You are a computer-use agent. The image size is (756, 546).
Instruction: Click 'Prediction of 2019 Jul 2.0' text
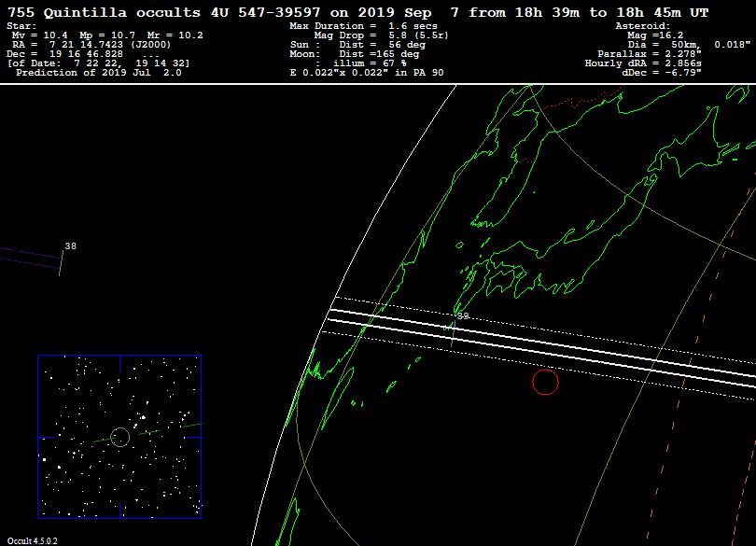(99, 73)
